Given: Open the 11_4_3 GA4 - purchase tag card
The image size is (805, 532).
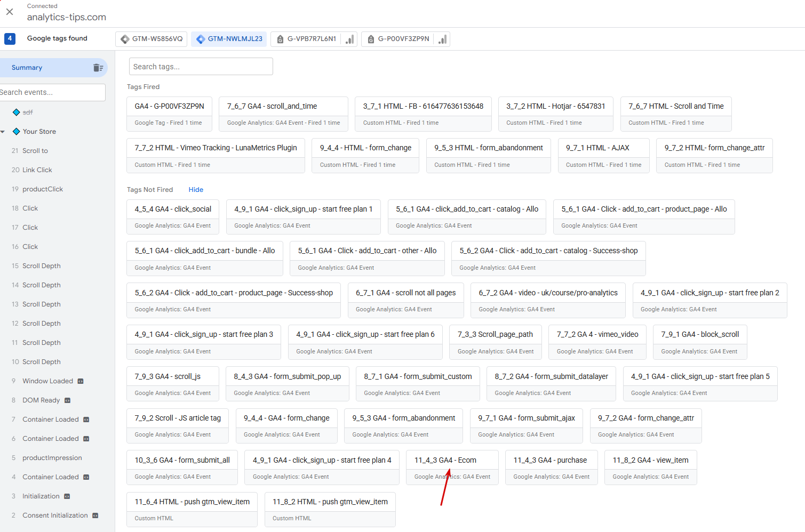Looking at the screenshot, I should click(551, 468).
